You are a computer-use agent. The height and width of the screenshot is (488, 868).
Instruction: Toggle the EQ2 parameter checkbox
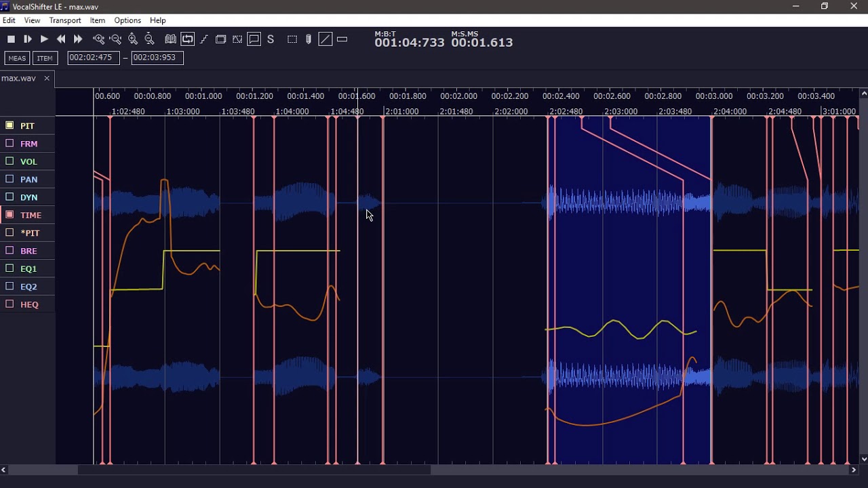click(x=9, y=286)
